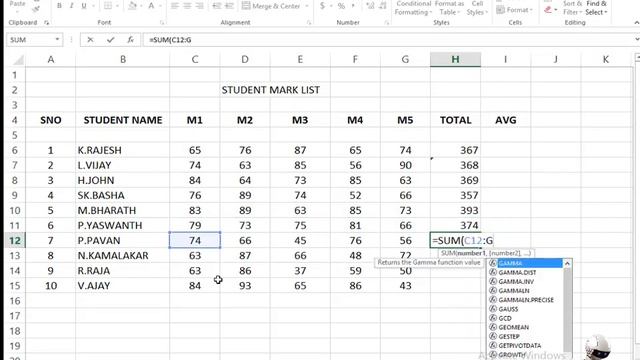This screenshot has height=360, width=640.
Task: Open Font Color dropdown arrow
Action: click(x=160, y=6)
